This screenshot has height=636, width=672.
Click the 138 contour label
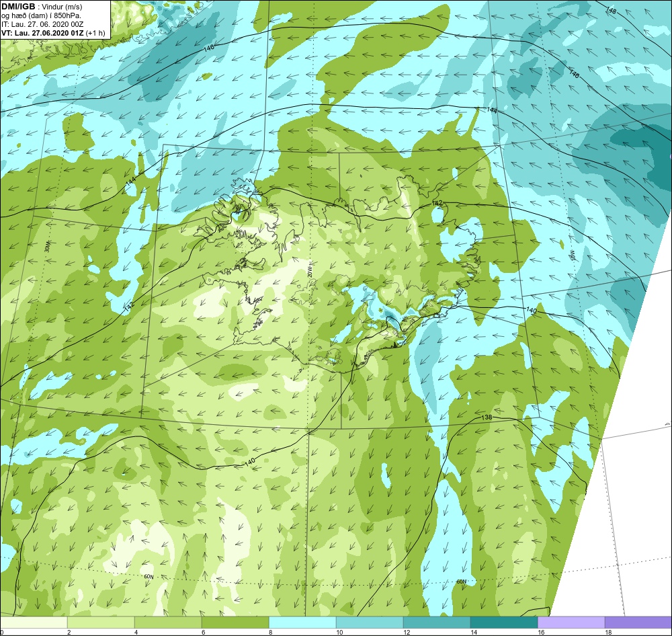487,418
